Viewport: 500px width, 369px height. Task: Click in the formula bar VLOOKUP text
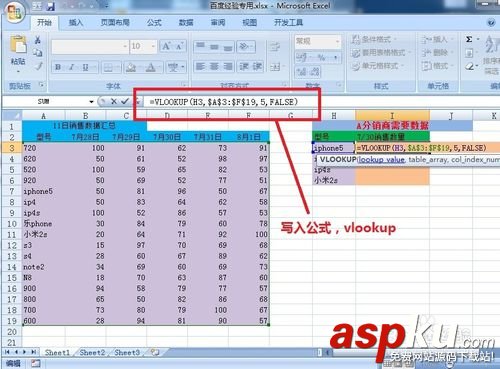click(x=224, y=102)
